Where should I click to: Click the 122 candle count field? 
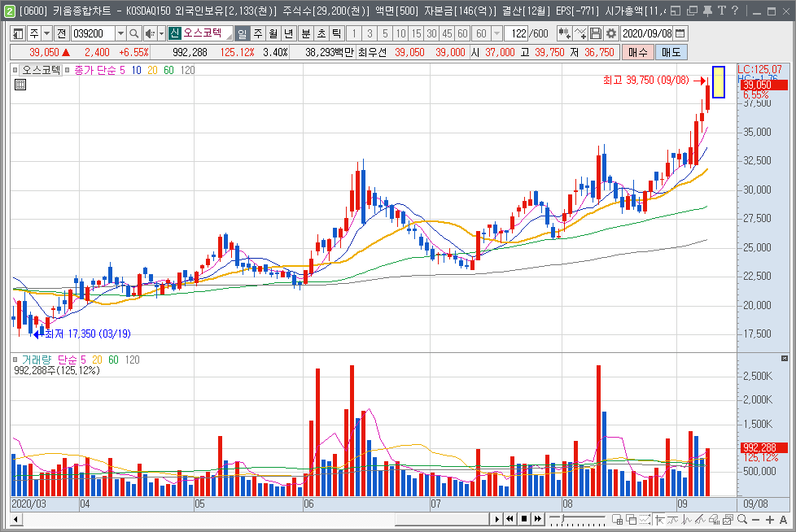(518, 33)
